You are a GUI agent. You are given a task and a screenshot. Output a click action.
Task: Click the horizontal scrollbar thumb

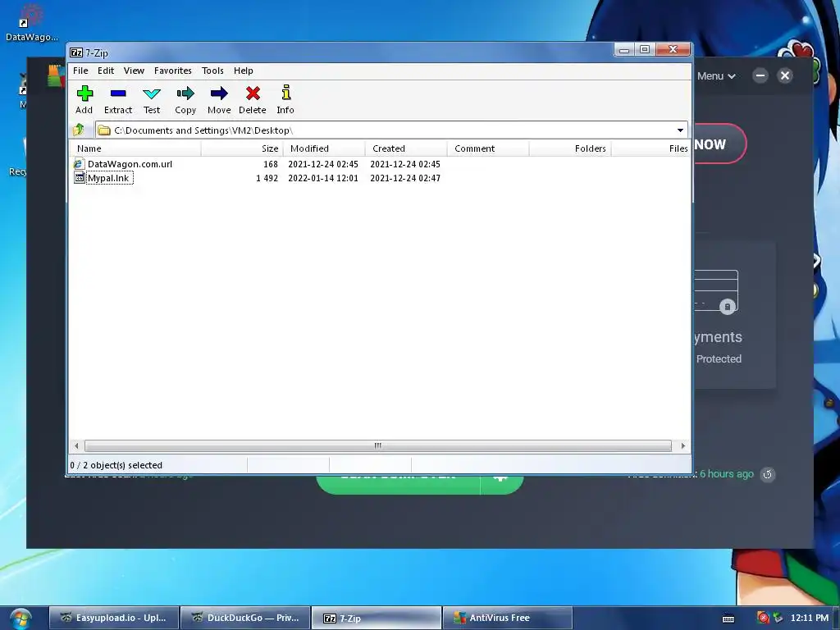pyautogui.click(x=377, y=445)
